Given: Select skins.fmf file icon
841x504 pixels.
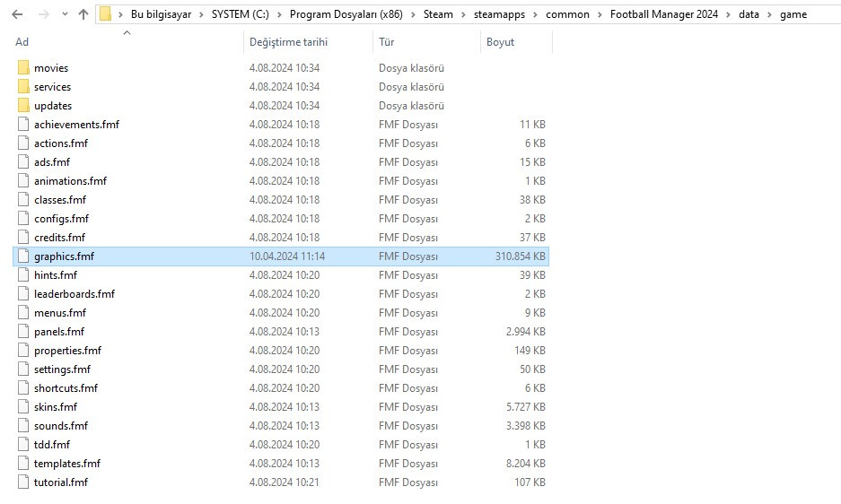Looking at the screenshot, I should (23, 406).
